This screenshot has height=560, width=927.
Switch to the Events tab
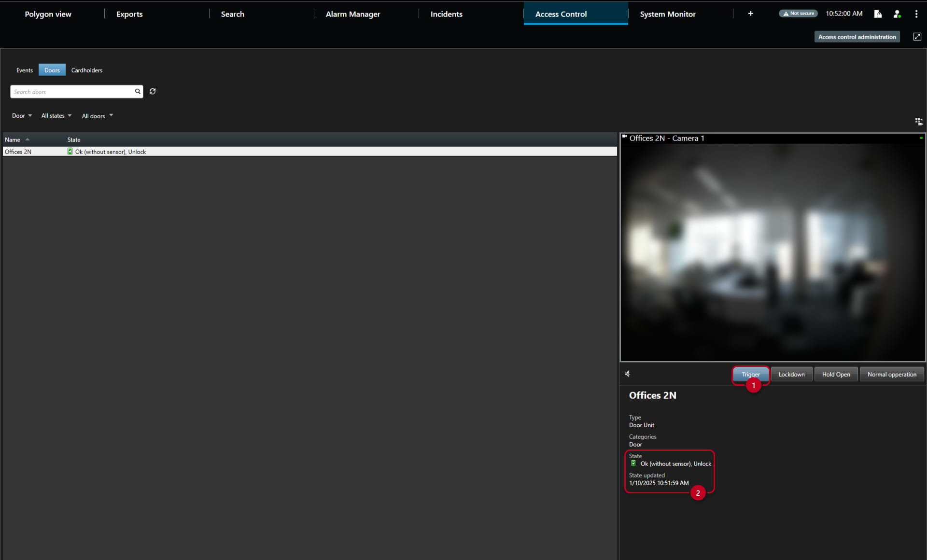(x=25, y=70)
